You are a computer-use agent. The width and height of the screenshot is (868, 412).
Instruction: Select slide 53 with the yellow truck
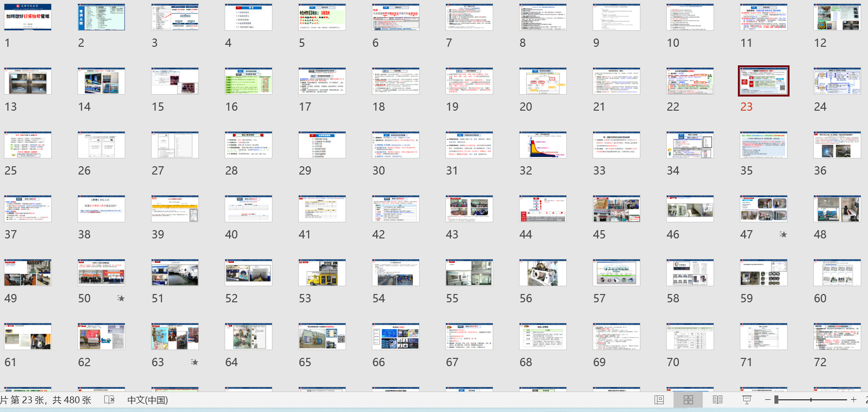(322, 273)
